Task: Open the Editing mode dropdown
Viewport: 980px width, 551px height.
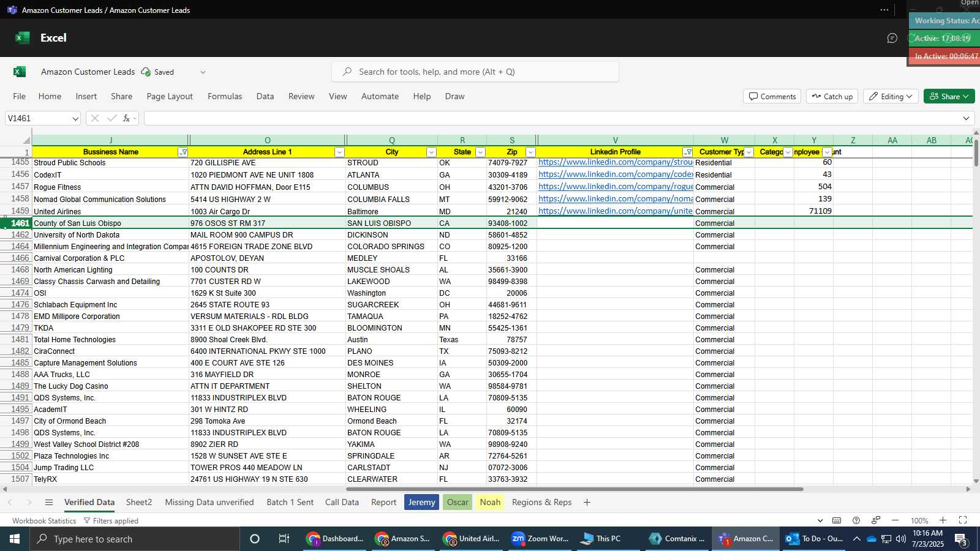Action: coord(891,96)
